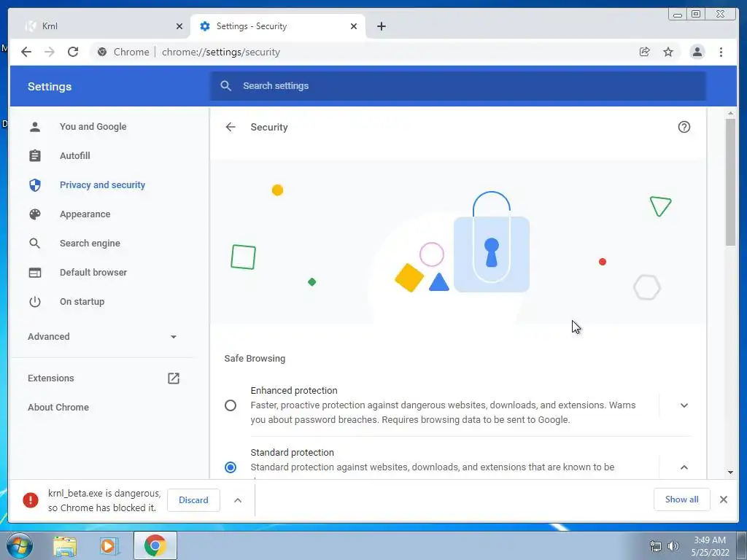
Task: Click the krnl_beta.exe is dangerous message
Action: point(104,500)
